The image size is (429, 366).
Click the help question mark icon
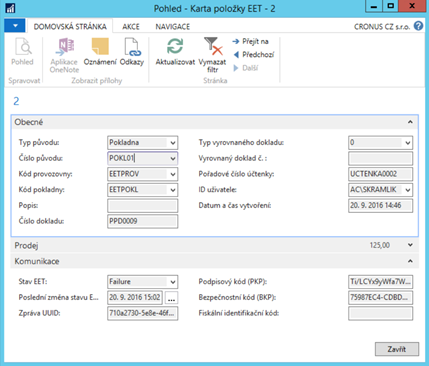tap(418, 26)
